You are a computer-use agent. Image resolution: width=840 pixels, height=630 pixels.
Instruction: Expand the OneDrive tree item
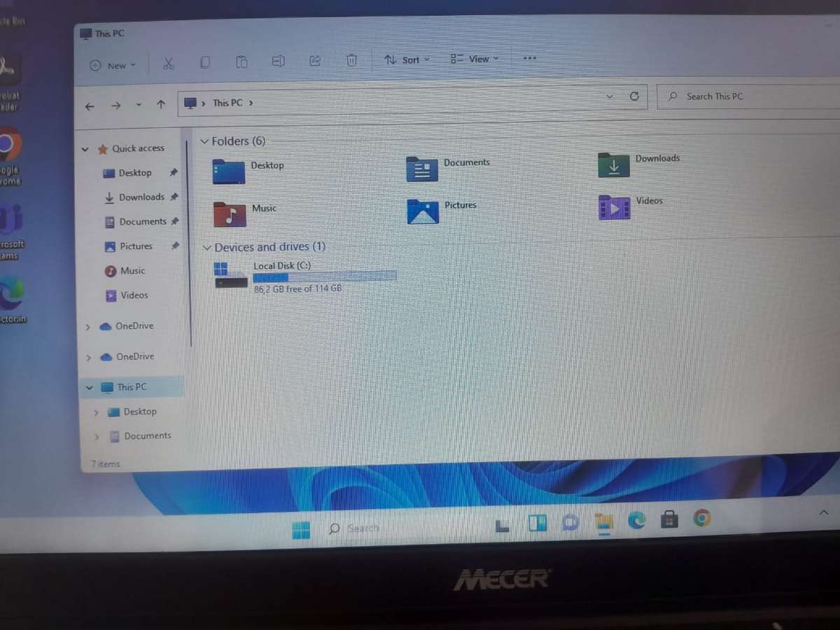click(x=87, y=326)
